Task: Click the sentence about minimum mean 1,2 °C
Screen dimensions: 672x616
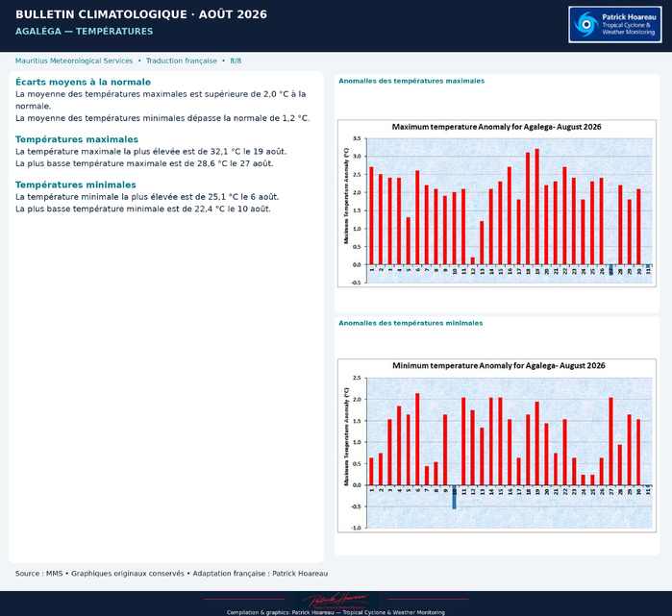Action: tap(162, 118)
